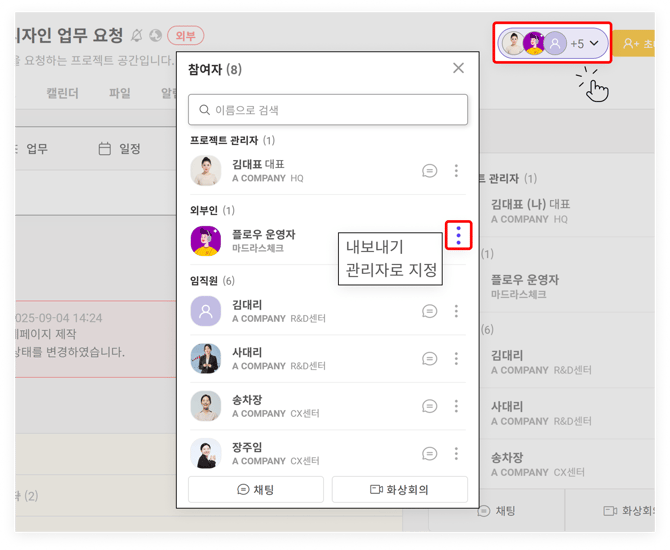Click the globe icon next to project title
Viewport: 670px width, 550px height.
[x=155, y=36]
